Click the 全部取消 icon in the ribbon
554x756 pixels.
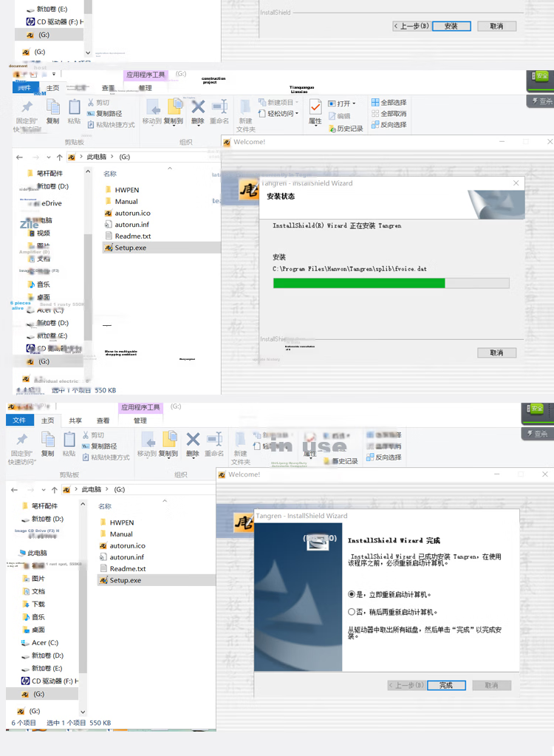point(375,113)
